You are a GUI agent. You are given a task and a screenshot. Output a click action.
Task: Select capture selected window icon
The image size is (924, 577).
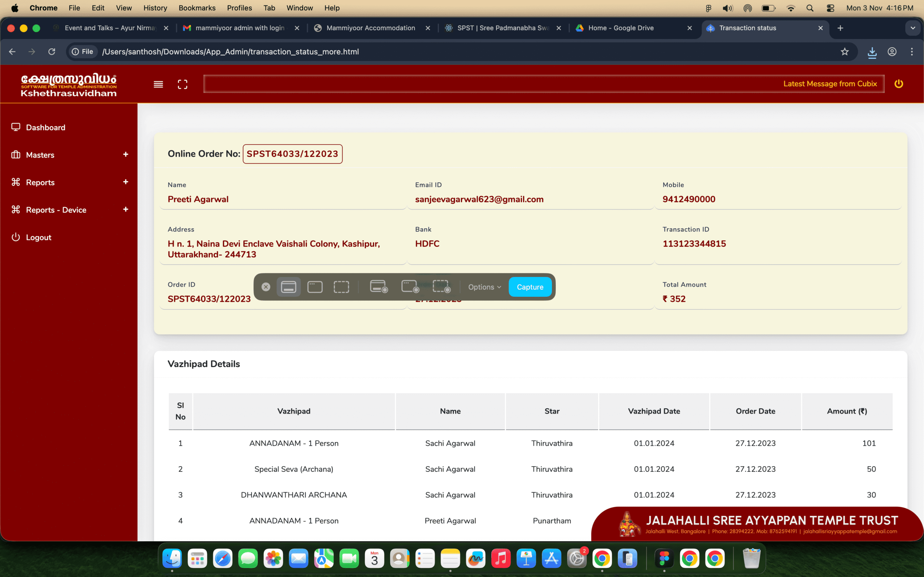pos(315,287)
